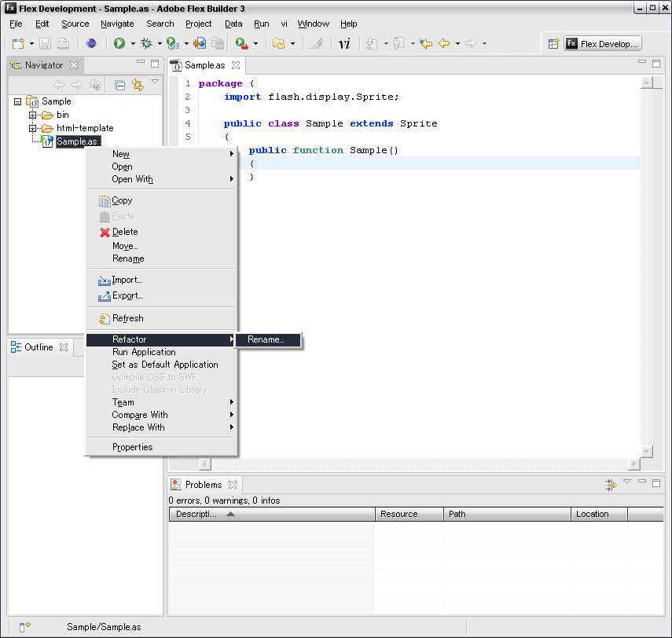Expand the bin folder in Navigator

point(33,115)
